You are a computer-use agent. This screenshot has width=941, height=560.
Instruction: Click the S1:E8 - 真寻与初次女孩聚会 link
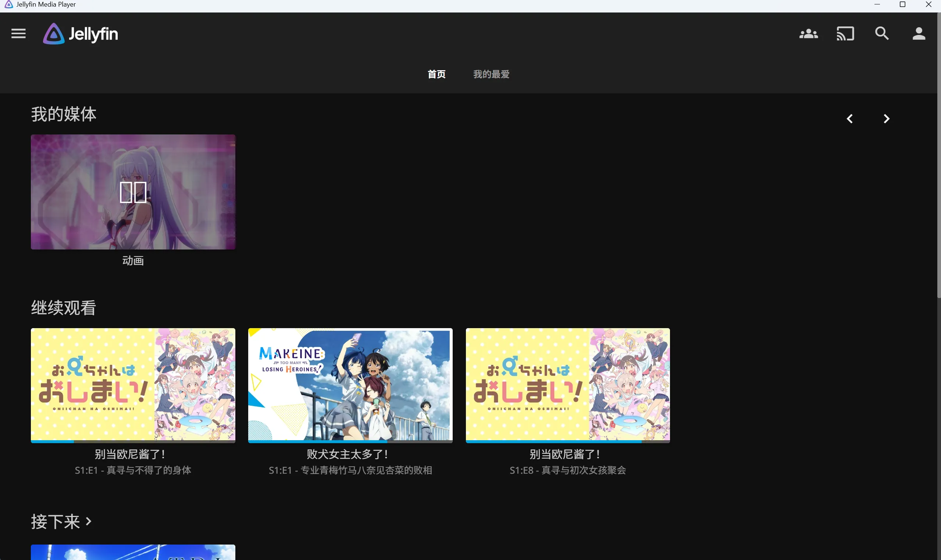point(567,471)
